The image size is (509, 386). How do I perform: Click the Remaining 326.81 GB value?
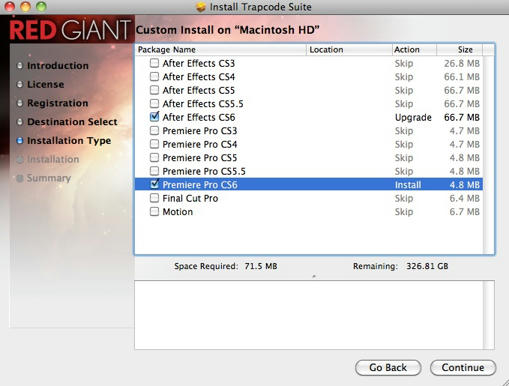coord(427,266)
